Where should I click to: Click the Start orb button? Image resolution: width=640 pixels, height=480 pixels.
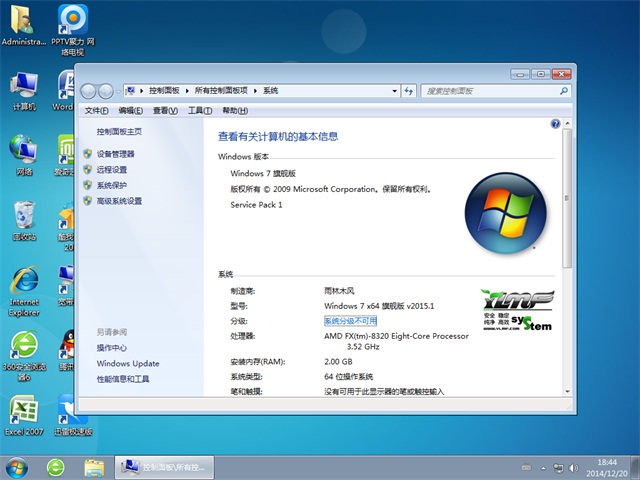(17, 468)
